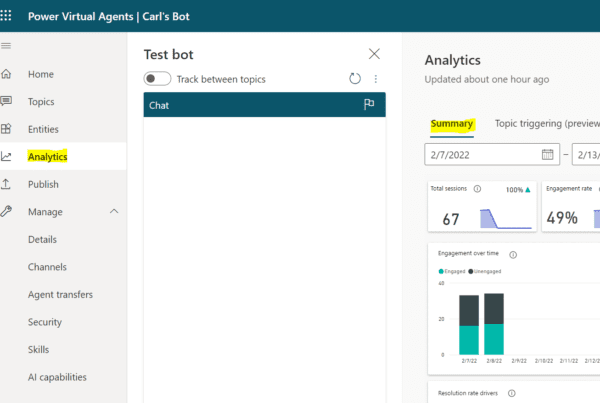This screenshot has height=403, width=600.
Task: Open the calendar picker for 2/7/2022
Action: click(547, 154)
